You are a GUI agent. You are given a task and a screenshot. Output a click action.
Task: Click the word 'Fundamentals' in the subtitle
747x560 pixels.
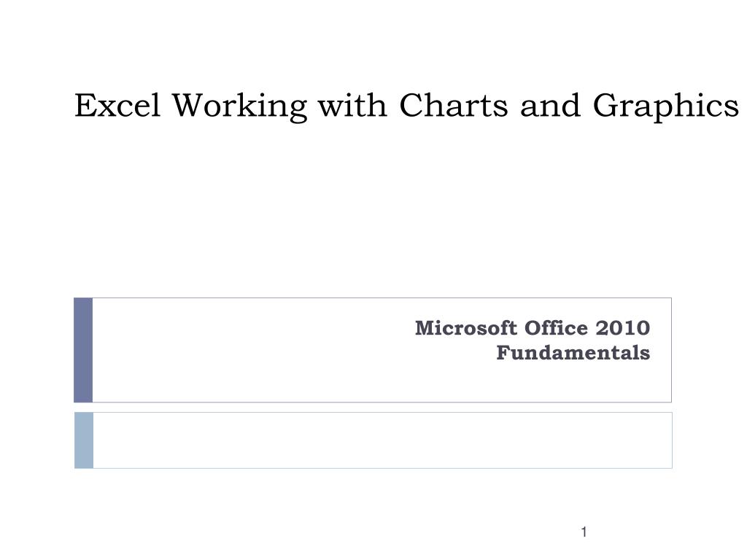coord(573,353)
